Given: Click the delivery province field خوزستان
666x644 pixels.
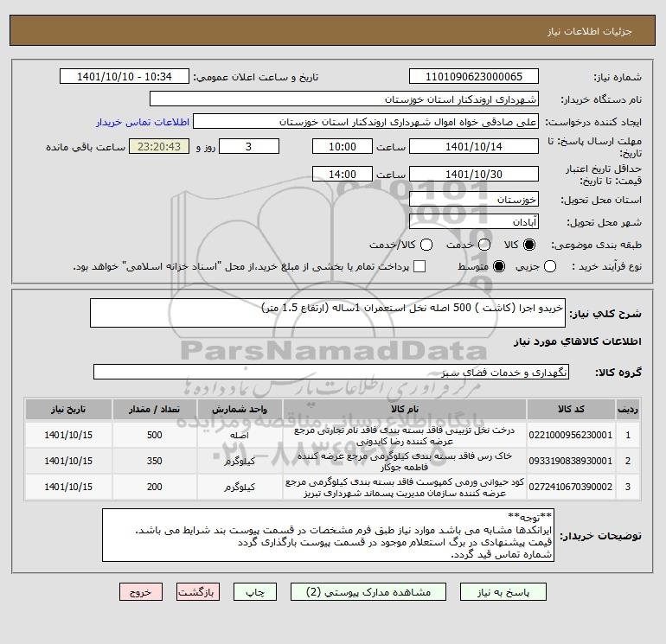Looking at the screenshot, I should pos(474,200).
